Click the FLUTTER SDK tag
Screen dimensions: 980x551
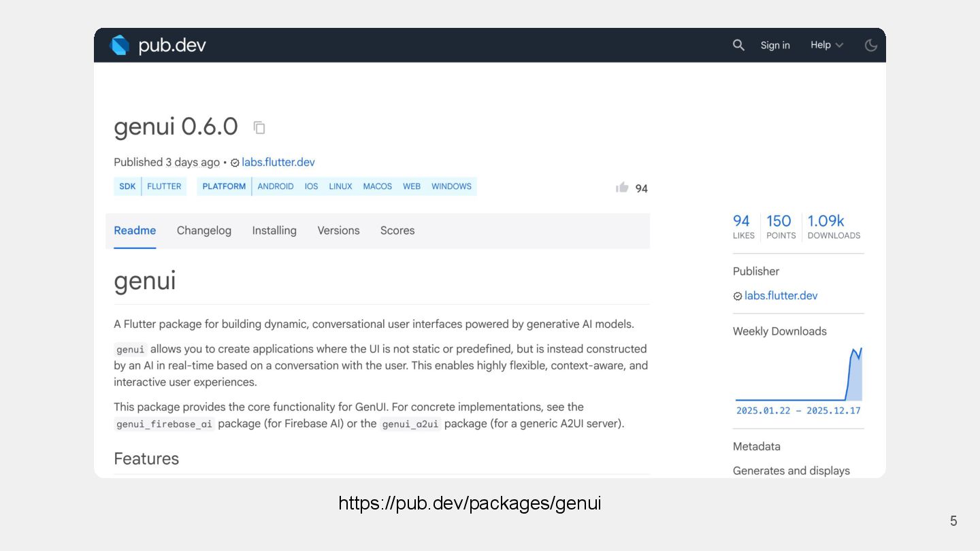click(x=164, y=186)
